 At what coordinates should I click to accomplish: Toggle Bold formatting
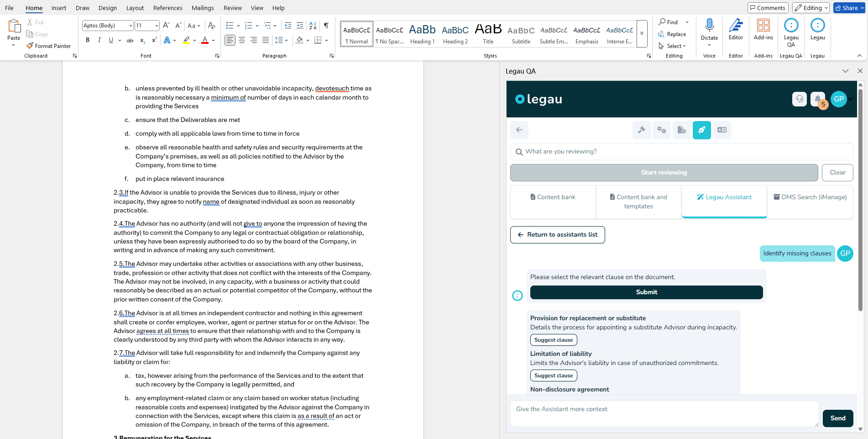(88, 40)
